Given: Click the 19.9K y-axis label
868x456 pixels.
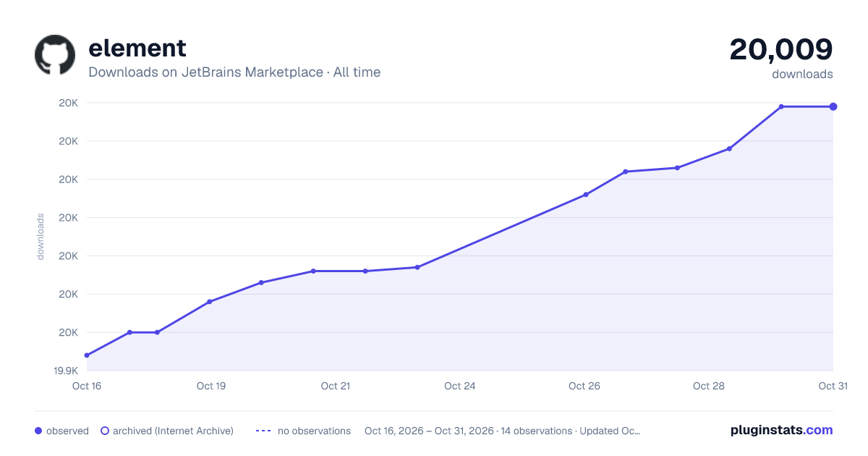Looking at the screenshot, I should 66,371.
